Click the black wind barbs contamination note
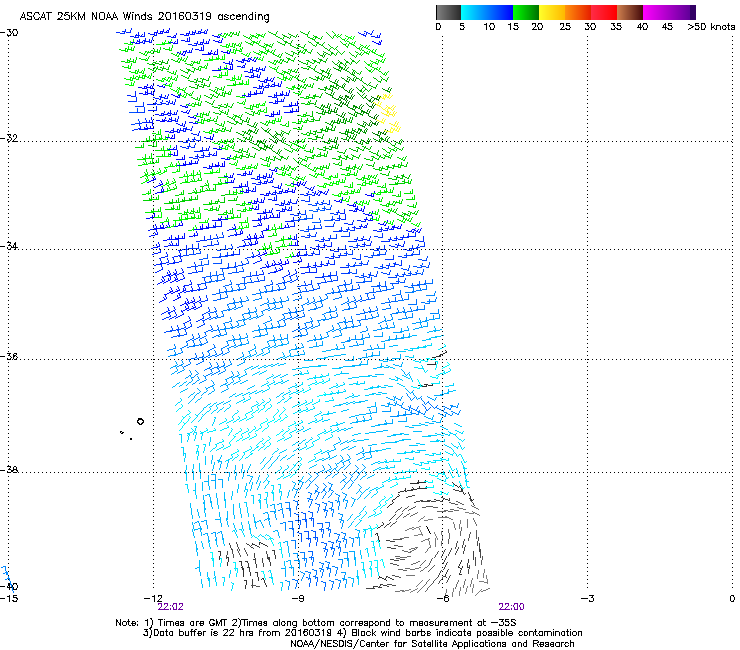 (460, 633)
